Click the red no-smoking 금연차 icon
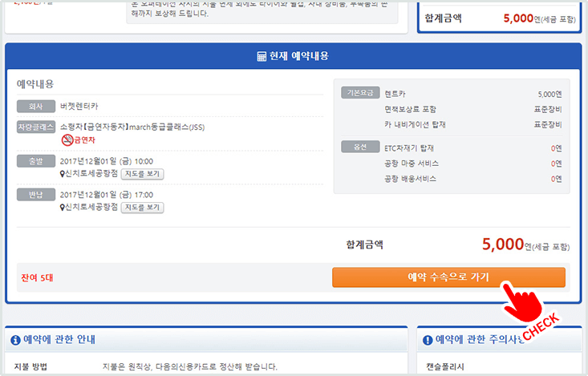This screenshot has width=588, height=376. pos(67,140)
